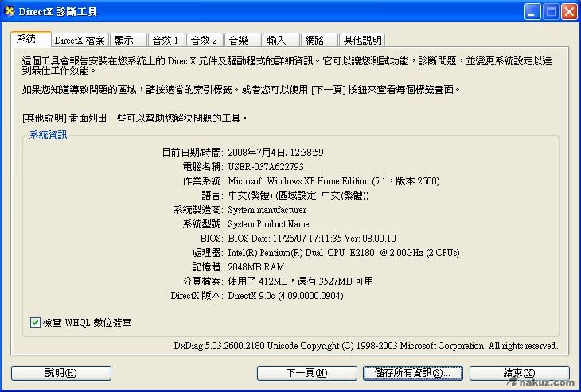The width and height of the screenshot is (581, 392).
Task: Click the date value 2008年7月4日, 12:38:59
Action: click(275, 153)
